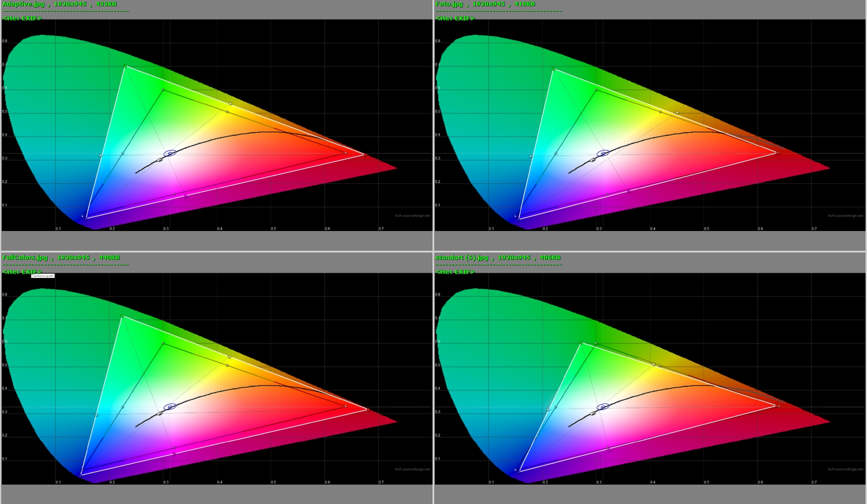Click the '440KB' file size value
This screenshot has width=867, height=504.
(x=109, y=258)
